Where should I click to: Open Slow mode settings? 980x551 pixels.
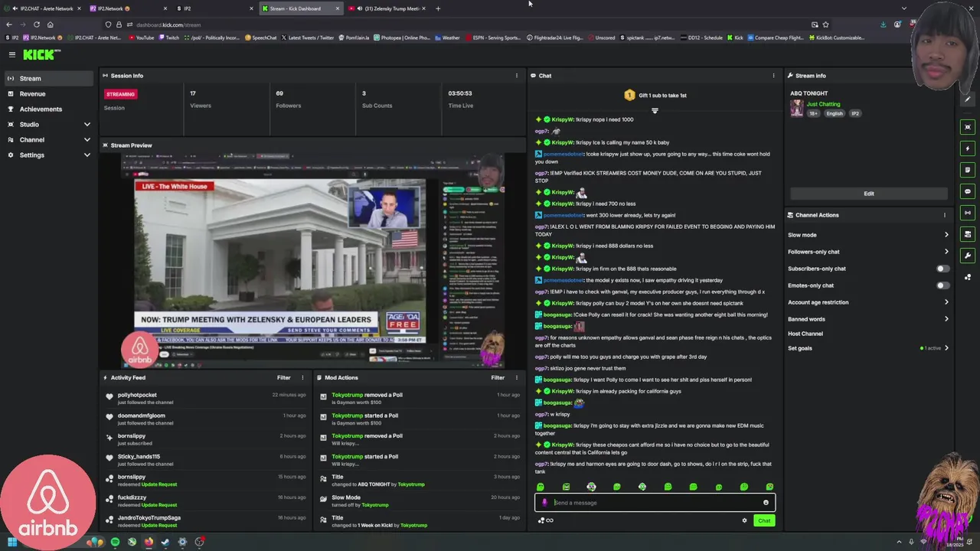tap(868, 235)
